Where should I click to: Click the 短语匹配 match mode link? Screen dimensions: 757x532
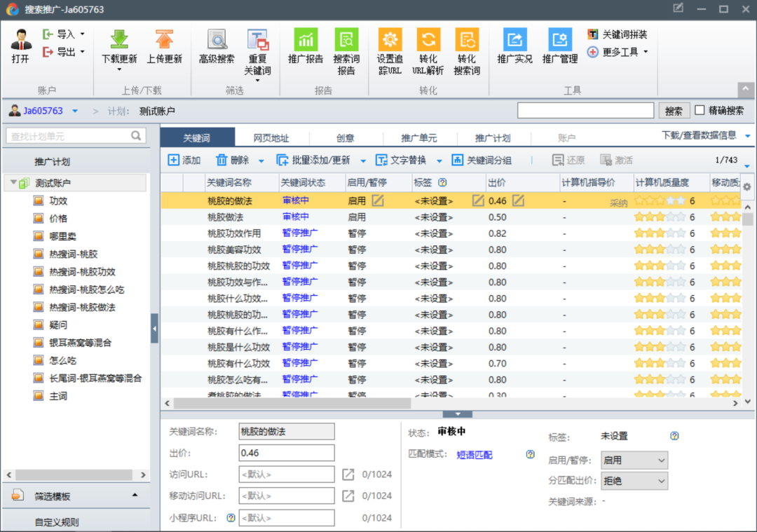click(475, 454)
